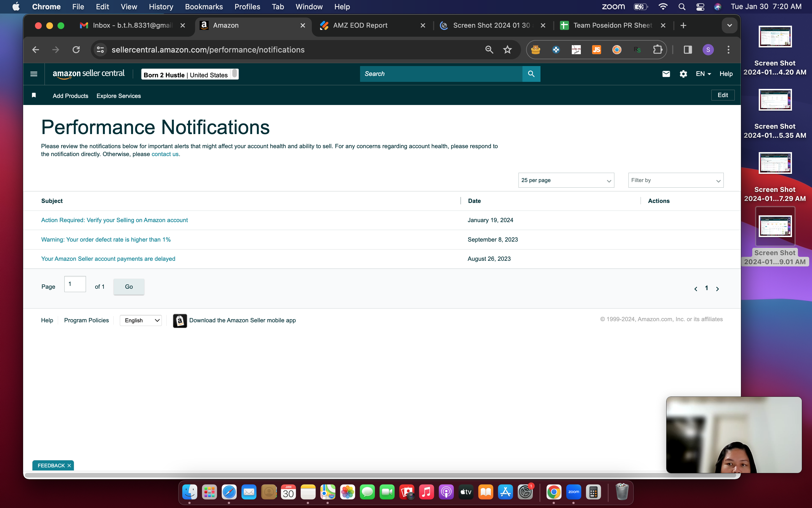Open the seller messages envelope icon
Screen dimensions: 812x508
pyautogui.click(x=666, y=74)
